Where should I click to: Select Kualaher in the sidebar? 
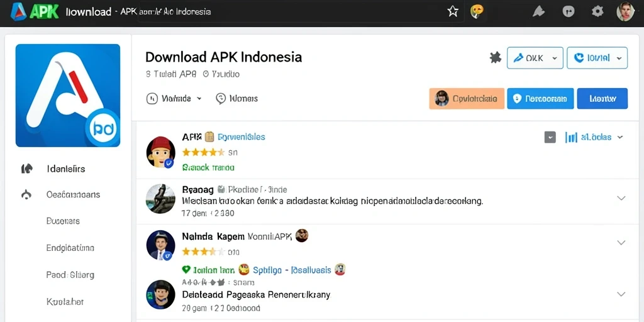pyautogui.click(x=65, y=302)
